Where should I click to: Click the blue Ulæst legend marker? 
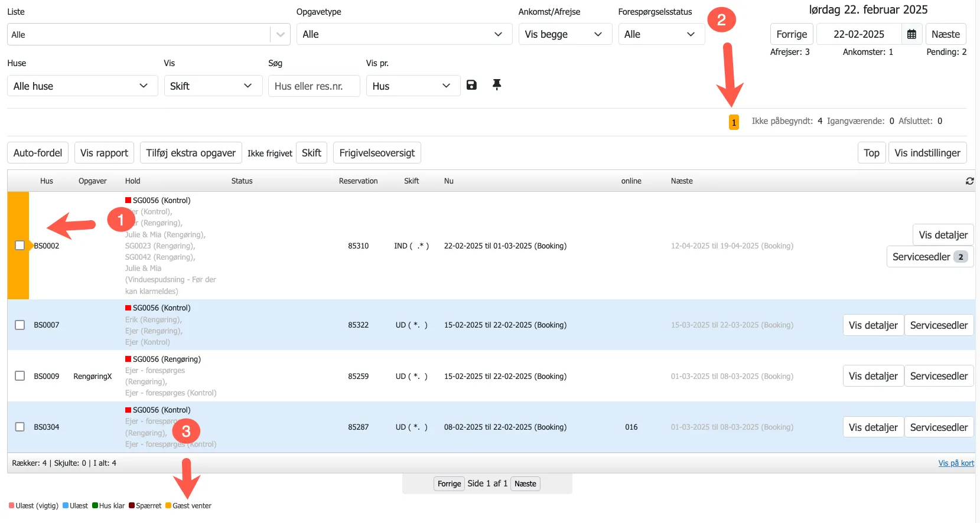[x=66, y=506]
